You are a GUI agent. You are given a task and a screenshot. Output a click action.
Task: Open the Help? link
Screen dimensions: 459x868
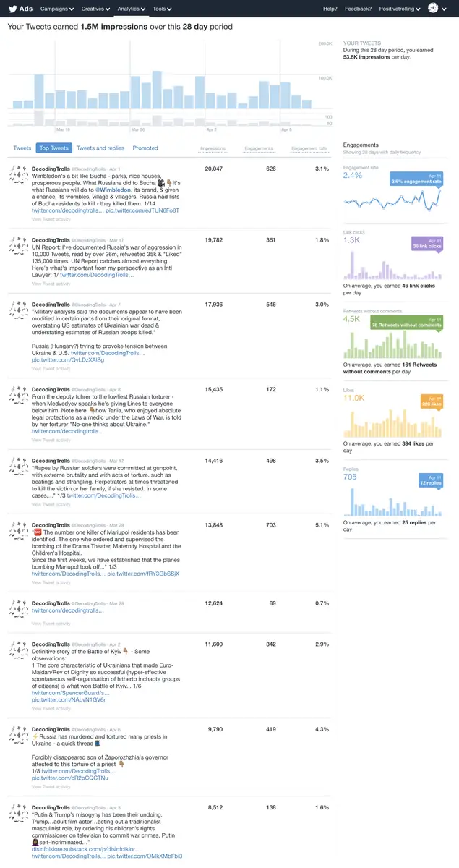click(x=330, y=9)
